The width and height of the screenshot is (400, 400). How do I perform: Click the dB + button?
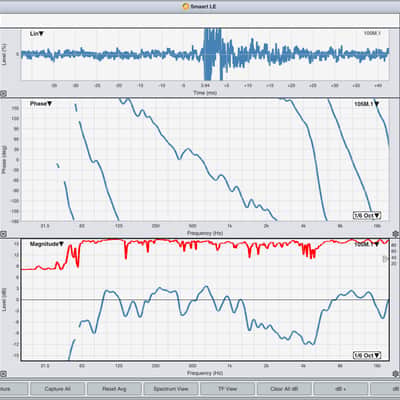tap(341, 389)
